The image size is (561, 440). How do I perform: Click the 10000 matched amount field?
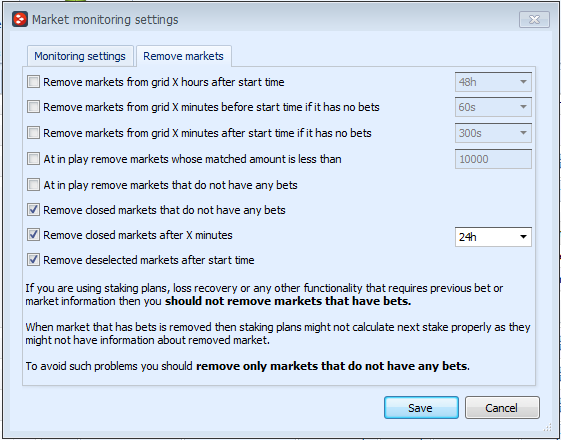tap(493, 159)
